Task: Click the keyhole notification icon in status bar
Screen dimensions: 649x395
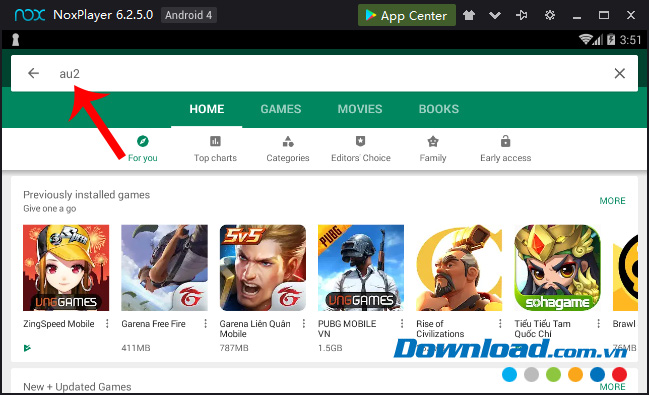Action: 15,40
